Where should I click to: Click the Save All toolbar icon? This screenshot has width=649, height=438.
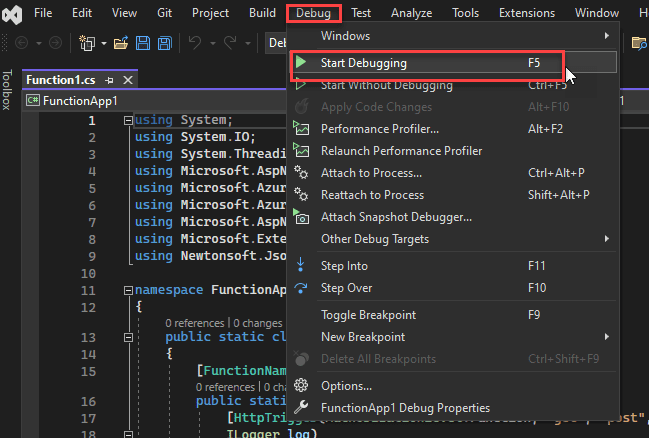click(163, 43)
